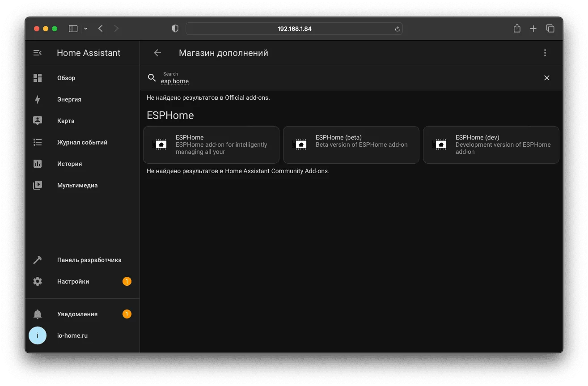
Task: Click the Карта map icon
Action: click(38, 121)
